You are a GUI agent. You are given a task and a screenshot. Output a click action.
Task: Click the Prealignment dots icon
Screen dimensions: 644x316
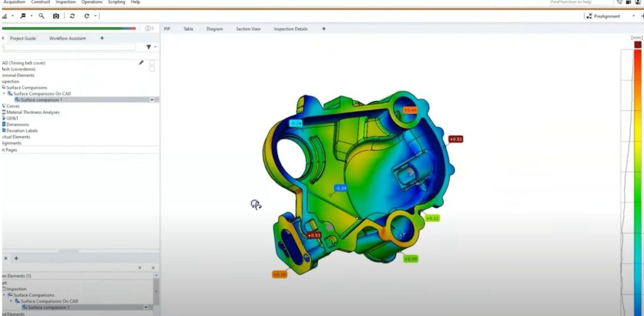[589, 16]
